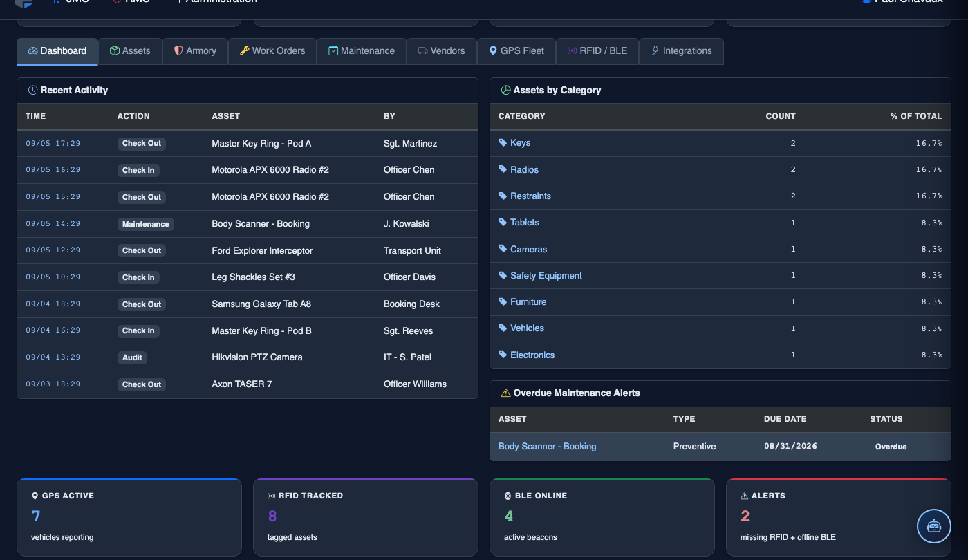
Task: Click the truck icon on the Vendors tab
Action: point(422,51)
